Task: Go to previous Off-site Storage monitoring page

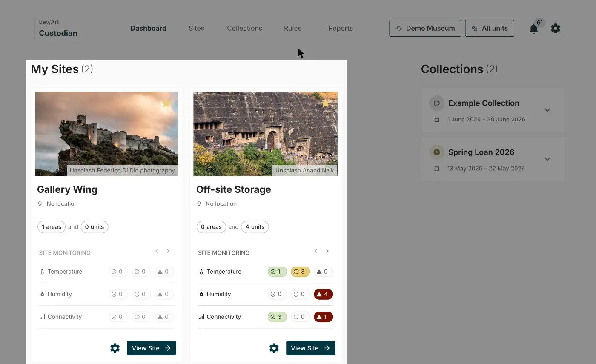Action: 316,251
